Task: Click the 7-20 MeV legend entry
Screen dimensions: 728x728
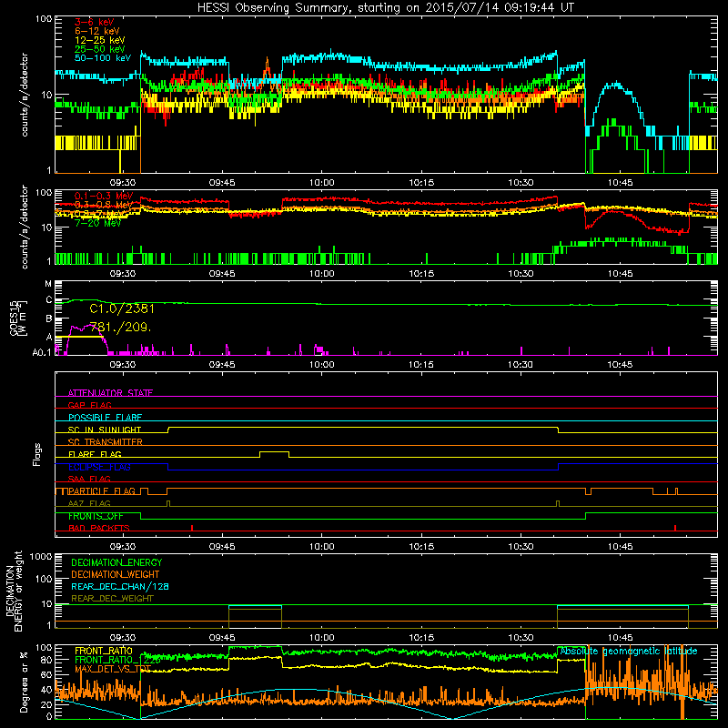Action: pyautogui.click(x=97, y=223)
